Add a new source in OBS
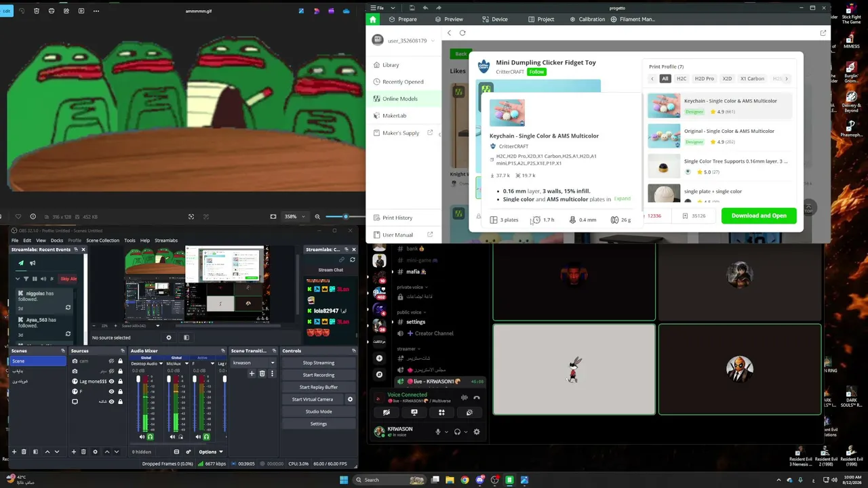Image resolution: width=868 pixels, height=488 pixels. point(74,451)
